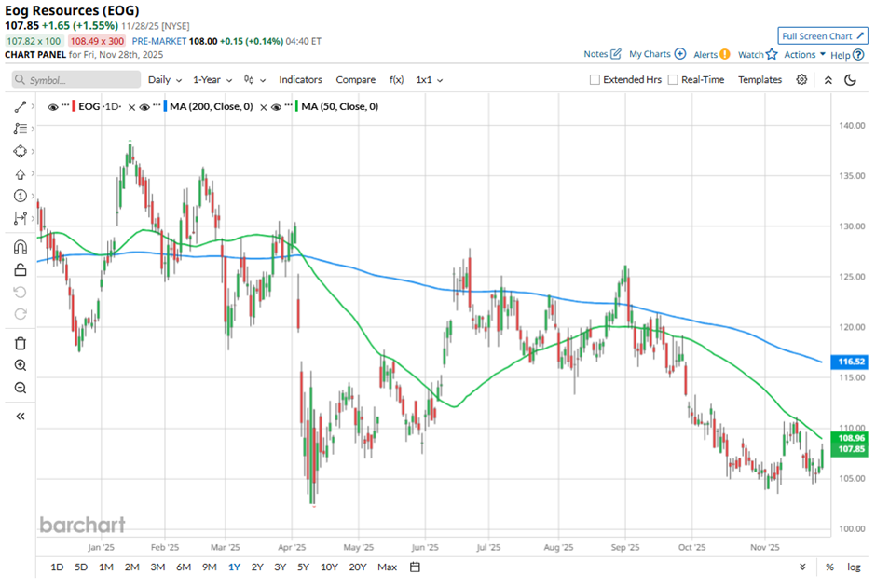Open the Help menu
Screen dimensions: 876x588
847,55
